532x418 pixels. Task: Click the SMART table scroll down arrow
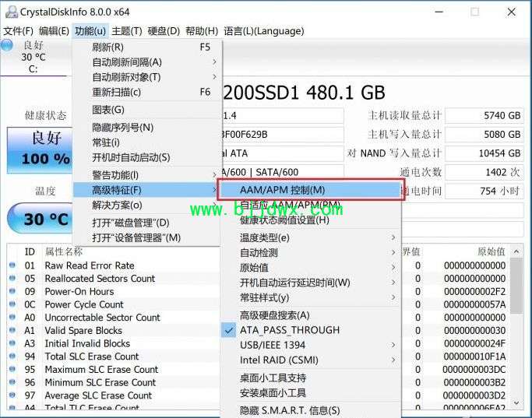(516, 402)
